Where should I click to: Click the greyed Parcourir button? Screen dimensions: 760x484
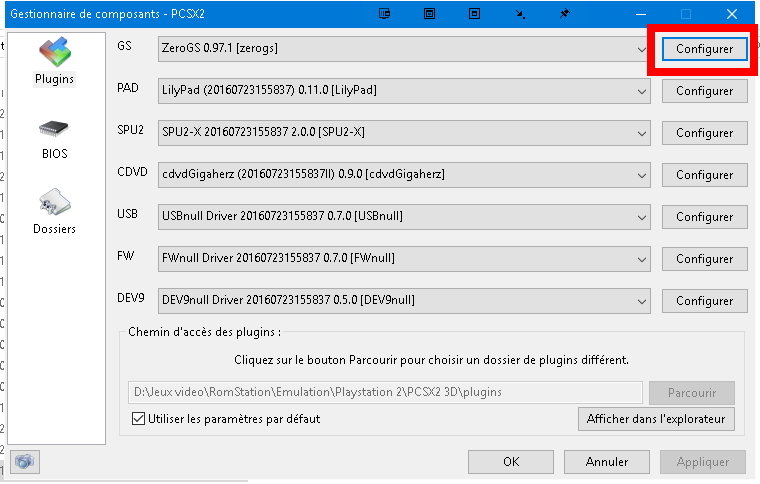692,392
